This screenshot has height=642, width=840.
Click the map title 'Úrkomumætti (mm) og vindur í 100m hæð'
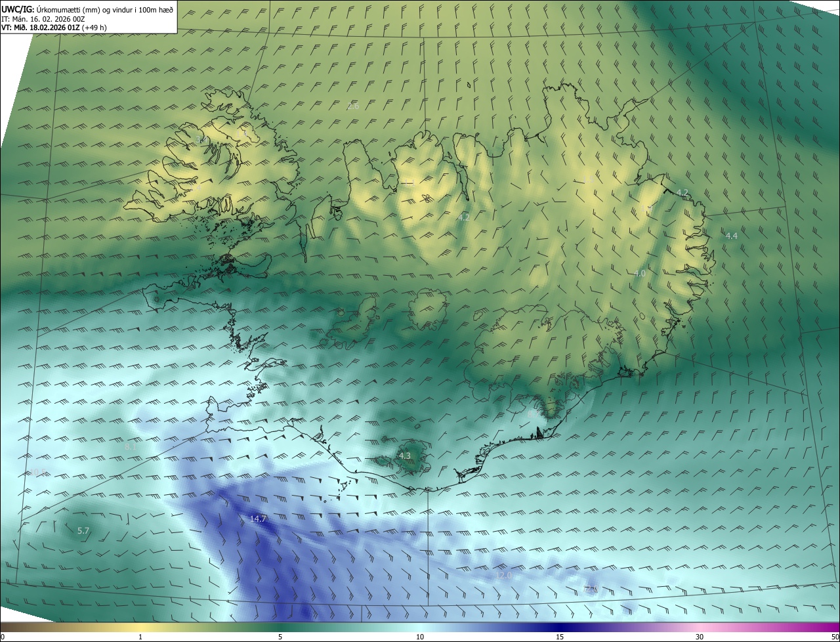[x=105, y=9]
